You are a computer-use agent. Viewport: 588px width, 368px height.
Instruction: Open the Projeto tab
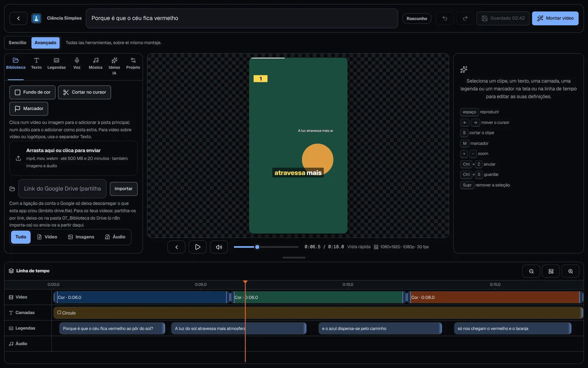point(133,63)
